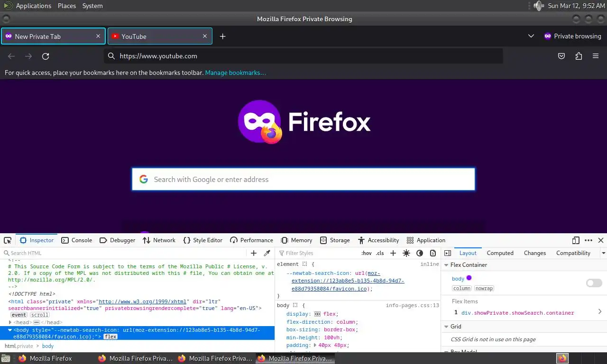Expand the padding shorthand value

[315, 345]
